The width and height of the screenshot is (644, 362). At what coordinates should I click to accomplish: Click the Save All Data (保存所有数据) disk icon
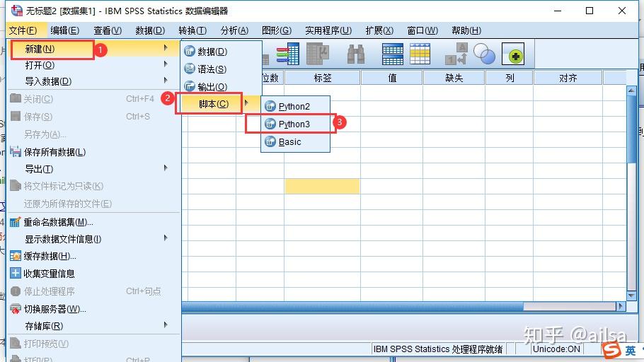pyautogui.click(x=16, y=152)
